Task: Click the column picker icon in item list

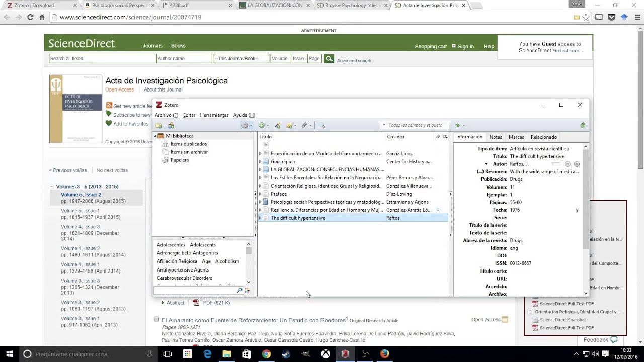Action: point(445,137)
